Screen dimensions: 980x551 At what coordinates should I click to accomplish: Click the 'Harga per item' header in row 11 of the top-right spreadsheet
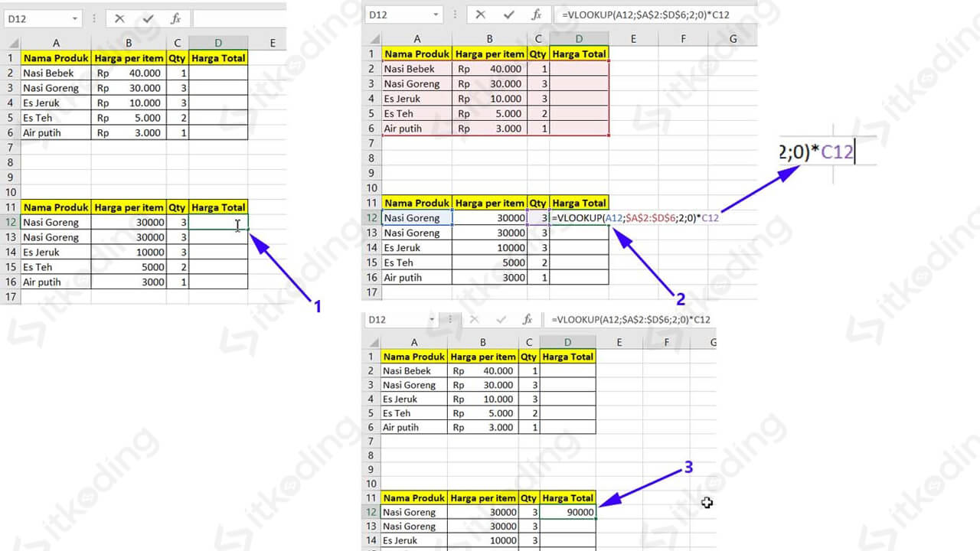[490, 203]
